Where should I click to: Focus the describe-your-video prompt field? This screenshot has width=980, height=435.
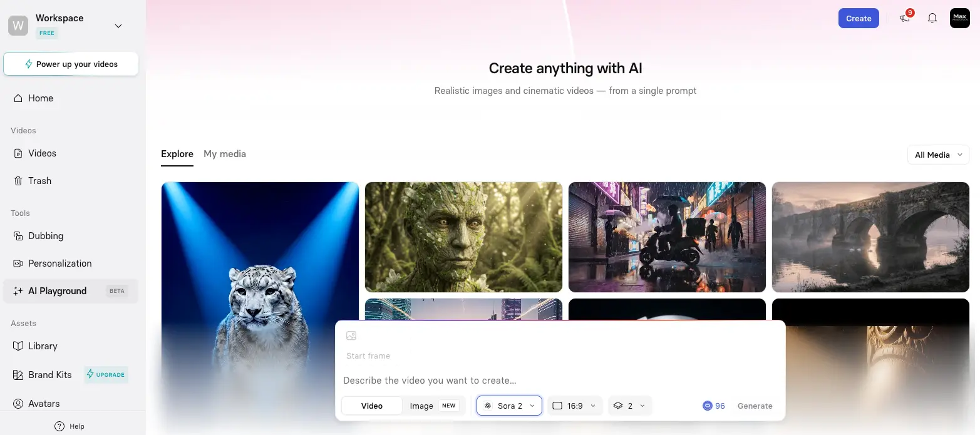(x=560, y=381)
